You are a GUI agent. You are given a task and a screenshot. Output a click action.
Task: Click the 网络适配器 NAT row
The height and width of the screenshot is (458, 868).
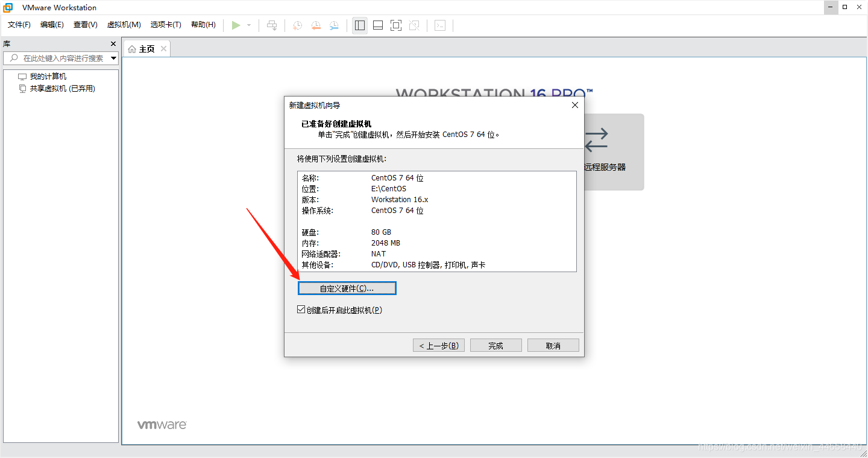pos(436,254)
